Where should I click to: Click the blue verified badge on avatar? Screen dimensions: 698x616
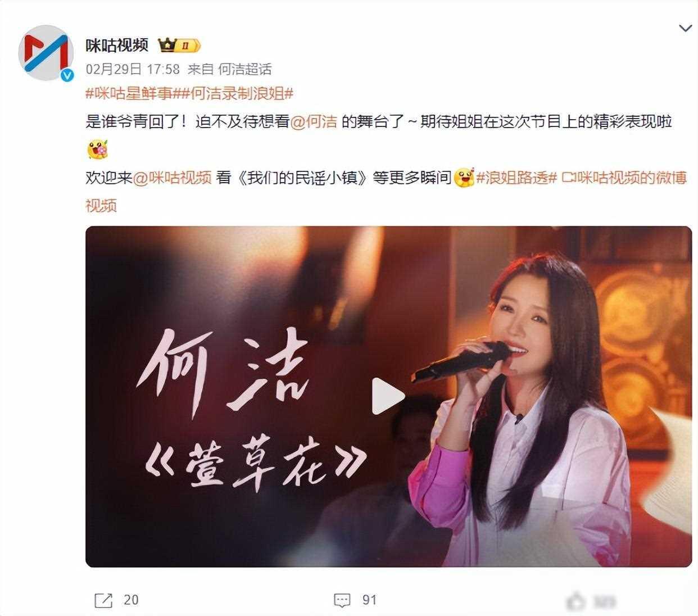pos(67,74)
